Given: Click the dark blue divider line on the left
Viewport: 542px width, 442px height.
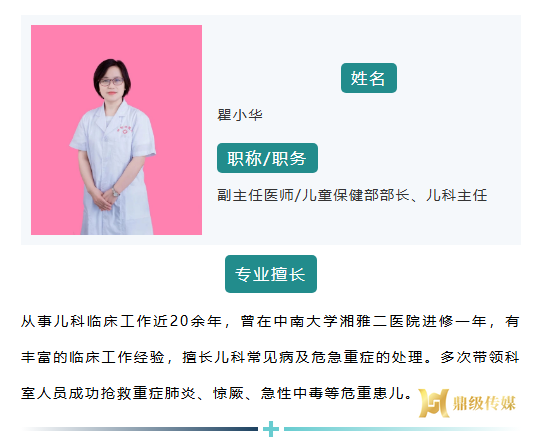Looking at the screenshot, I should tap(140, 429).
